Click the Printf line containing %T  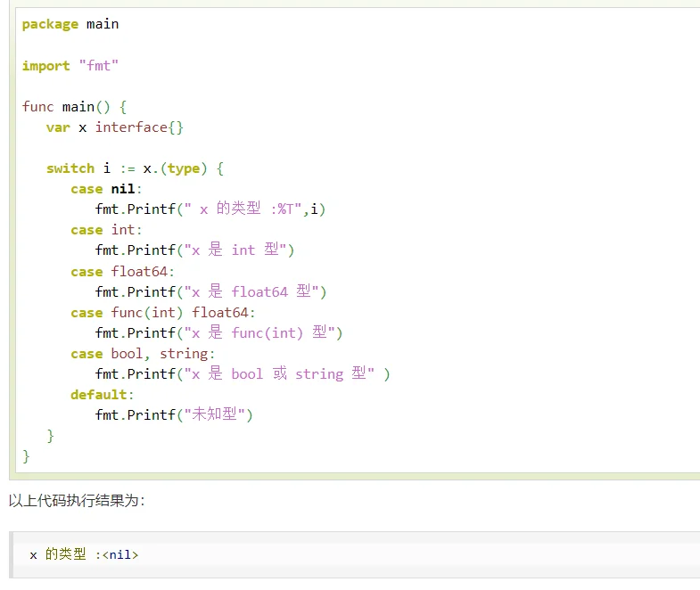pos(210,209)
